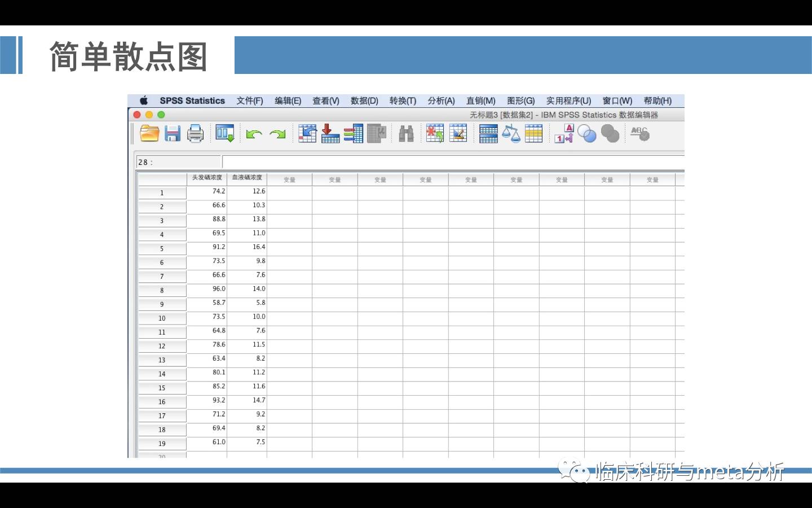This screenshot has height=508, width=812.
Task: Click the empty cell editor field beside 28 :
Action: (453, 162)
